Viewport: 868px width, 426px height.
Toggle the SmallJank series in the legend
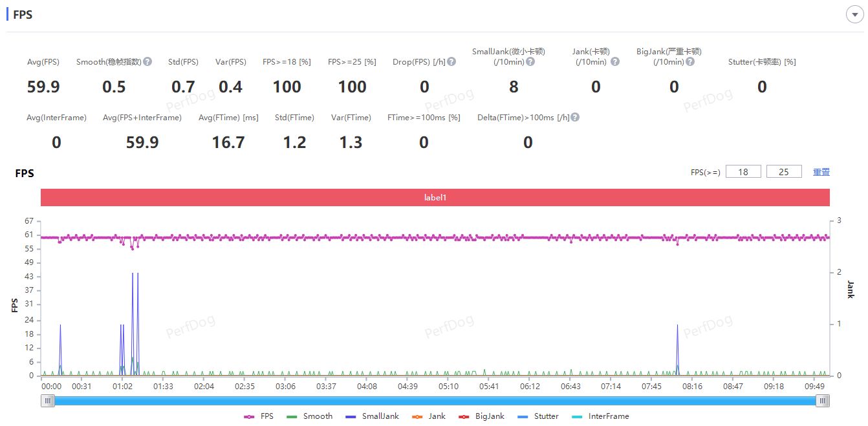point(372,416)
